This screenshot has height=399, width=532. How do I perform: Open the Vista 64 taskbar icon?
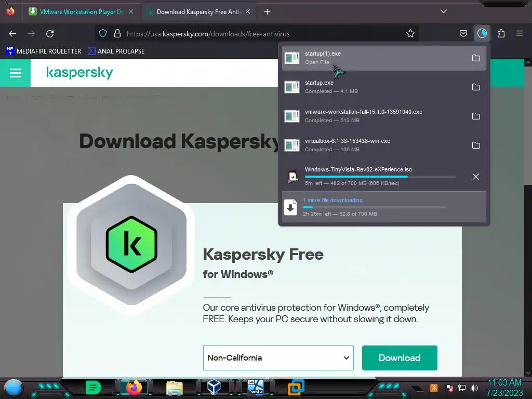[255, 388]
